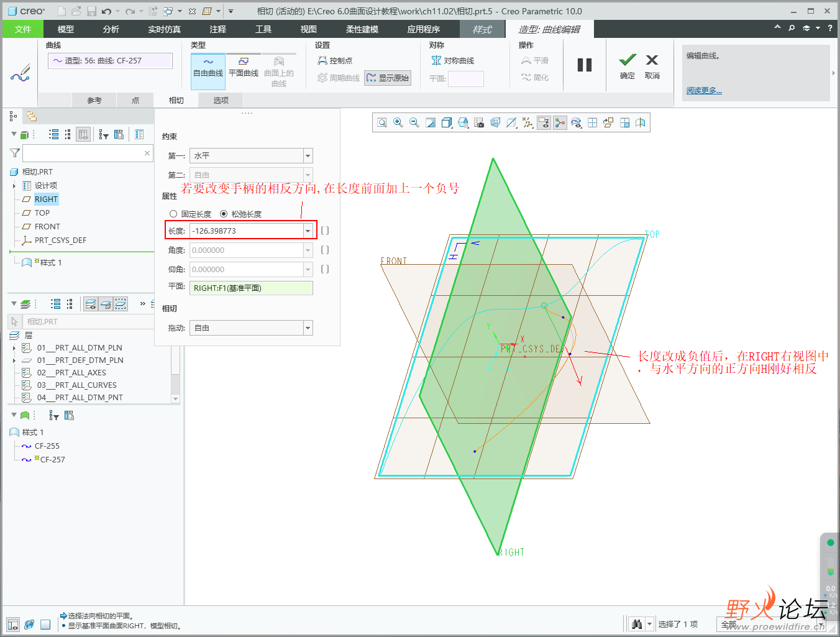Viewport: 840px width, 637px height.
Task: Open the display style cube icon
Action: pyautogui.click(x=447, y=122)
